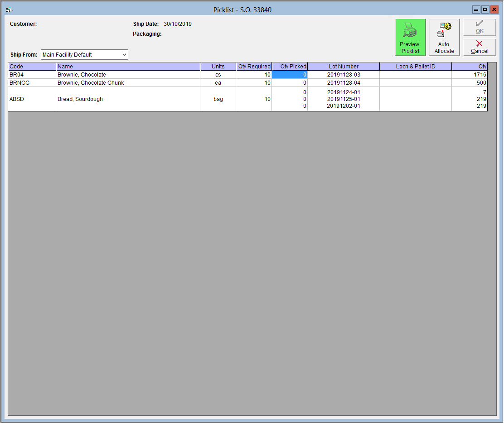Click the Preview Picklist printer icon
The width and height of the screenshot is (504, 423).
click(x=410, y=30)
